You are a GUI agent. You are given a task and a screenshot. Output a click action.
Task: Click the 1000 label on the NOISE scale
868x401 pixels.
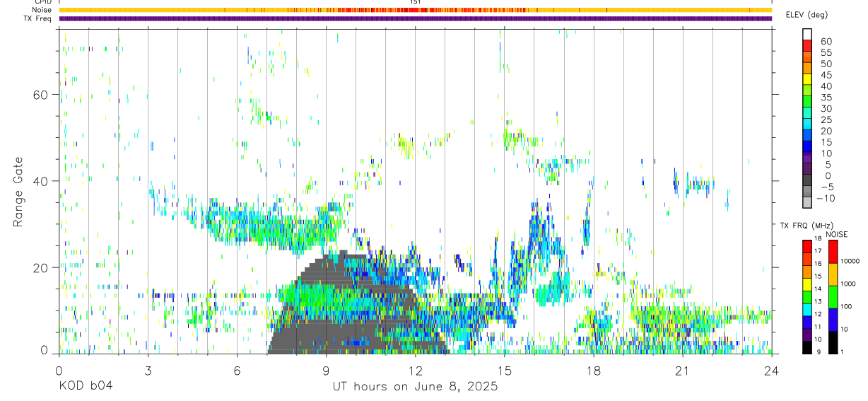(849, 284)
